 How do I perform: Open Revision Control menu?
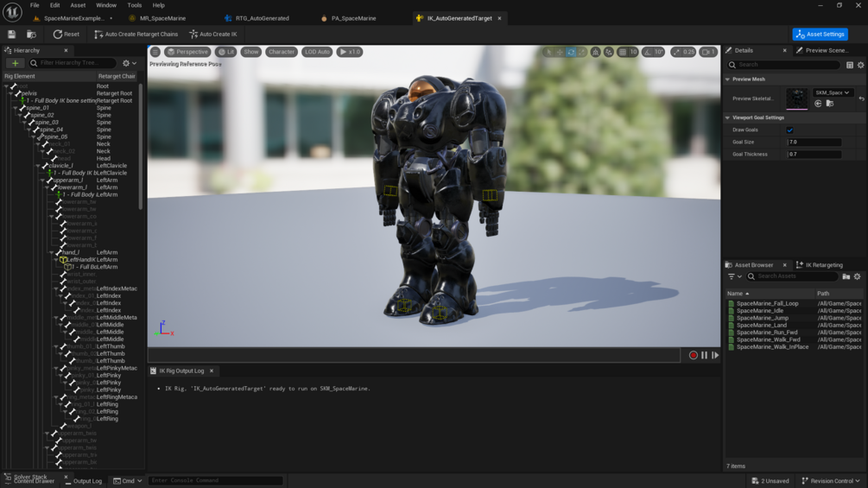(x=831, y=481)
